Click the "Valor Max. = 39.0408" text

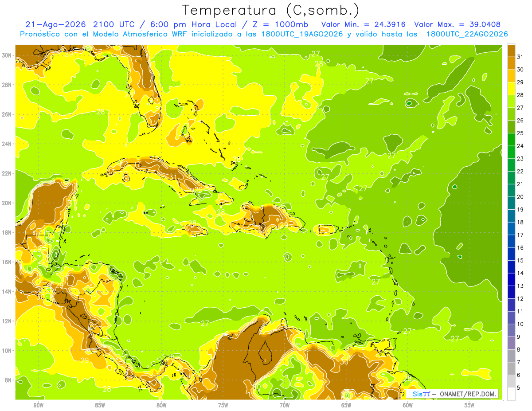click(458, 24)
